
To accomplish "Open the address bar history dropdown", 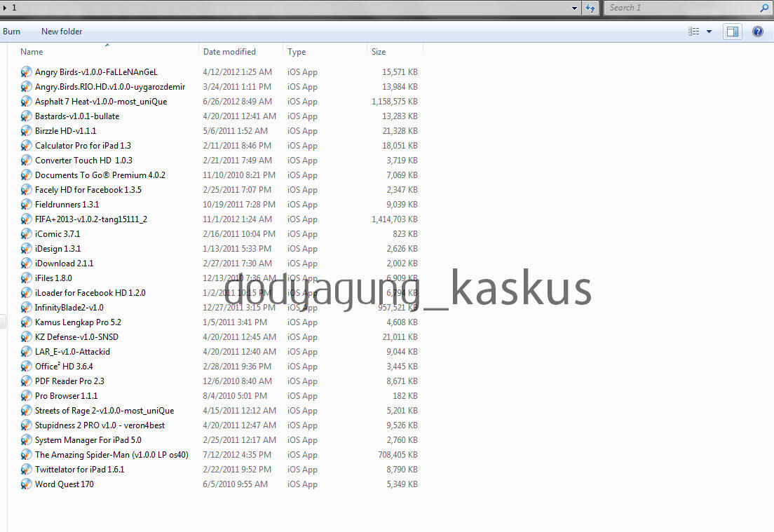I will (x=574, y=8).
